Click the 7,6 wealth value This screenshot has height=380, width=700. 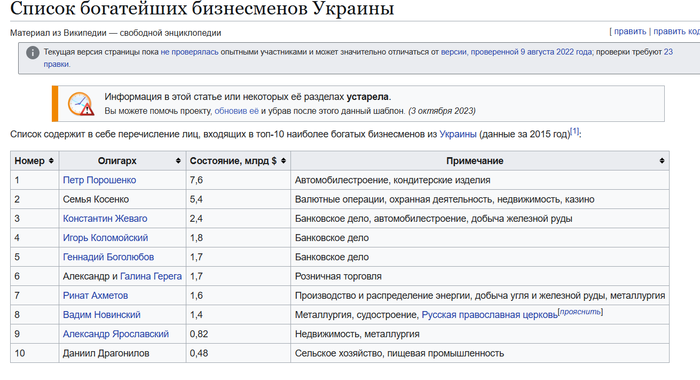tap(196, 180)
